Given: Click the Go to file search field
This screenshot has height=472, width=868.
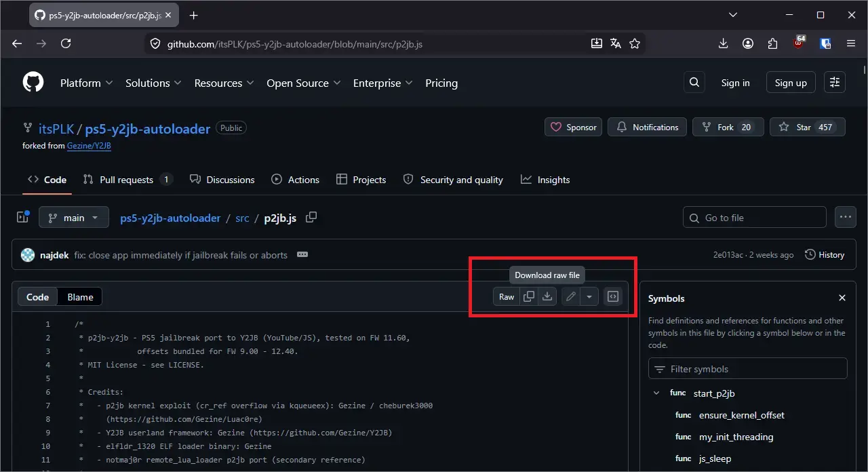Looking at the screenshot, I should coord(755,218).
